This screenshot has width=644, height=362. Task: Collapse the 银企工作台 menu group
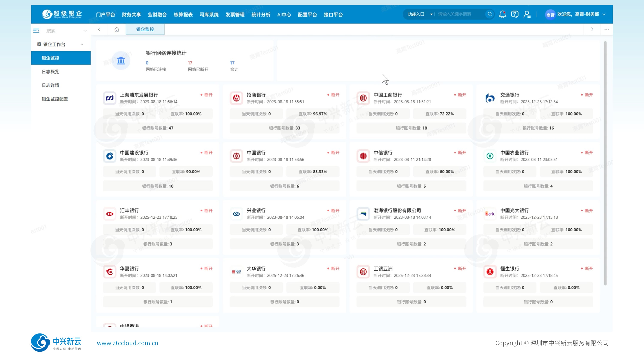click(82, 44)
